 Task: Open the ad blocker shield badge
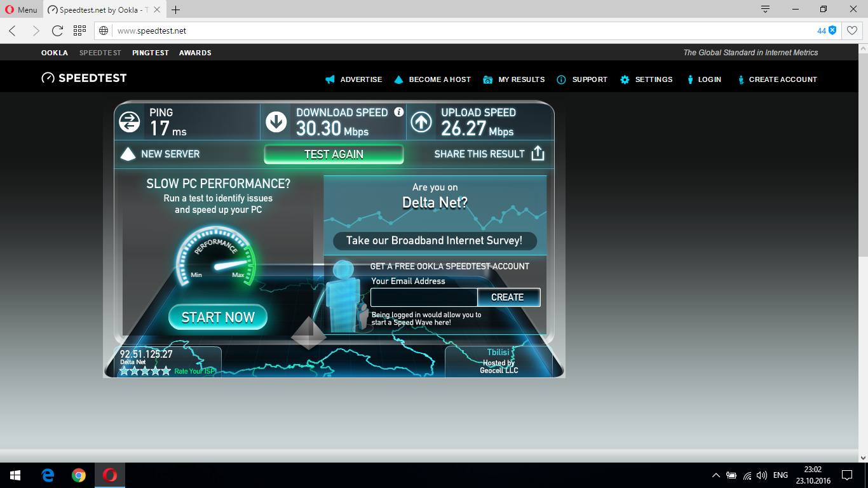(x=827, y=30)
